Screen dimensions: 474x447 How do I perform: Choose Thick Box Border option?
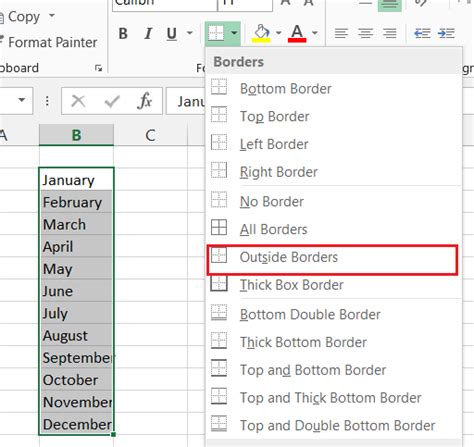coord(334,285)
